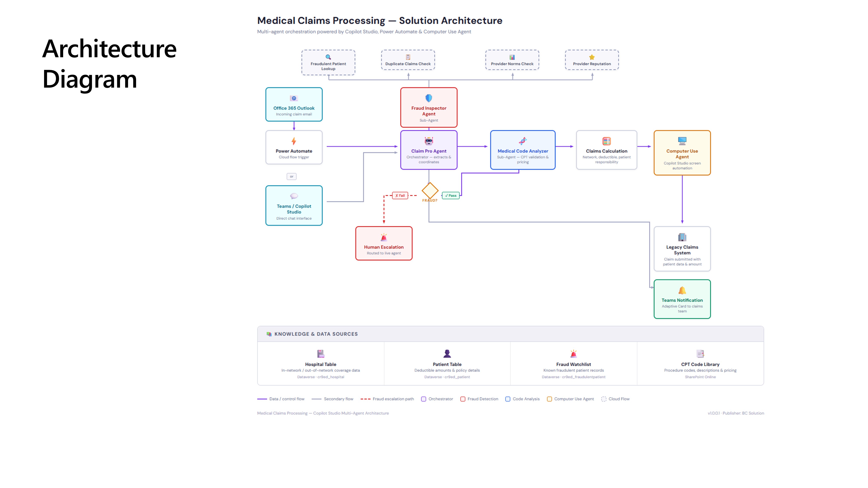Image resolution: width=868 pixels, height=488 pixels.
Task: Click the Claim Pro Agent robot icon
Action: click(x=429, y=141)
